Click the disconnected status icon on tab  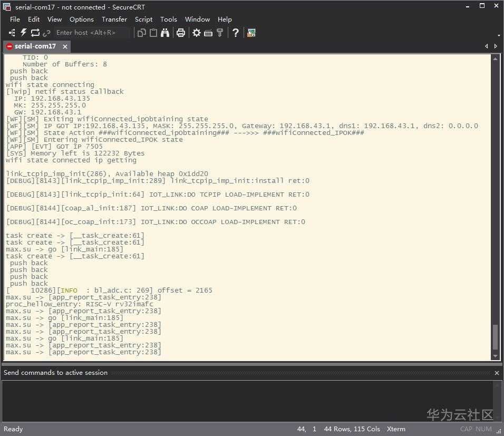(x=9, y=46)
